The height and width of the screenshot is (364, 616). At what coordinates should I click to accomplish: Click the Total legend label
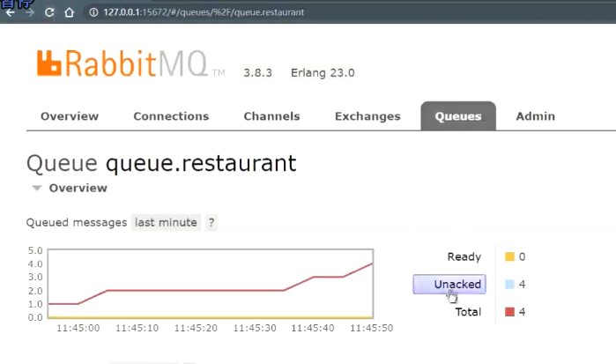(468, 312)
